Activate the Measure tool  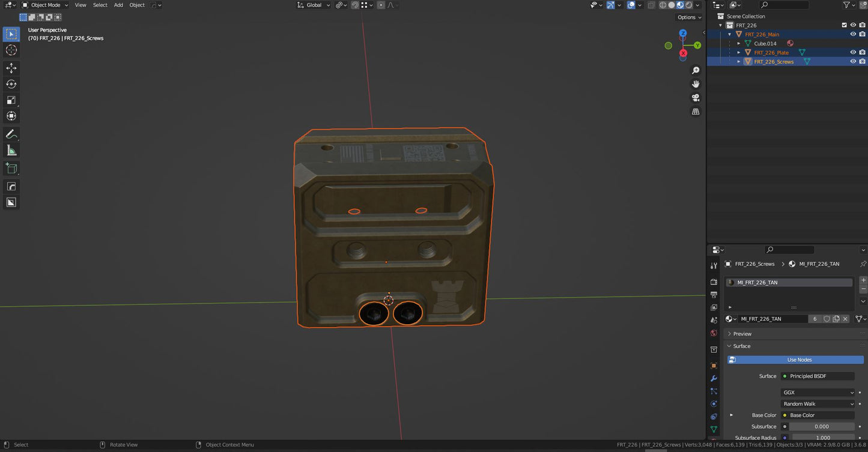click(11, 150)
